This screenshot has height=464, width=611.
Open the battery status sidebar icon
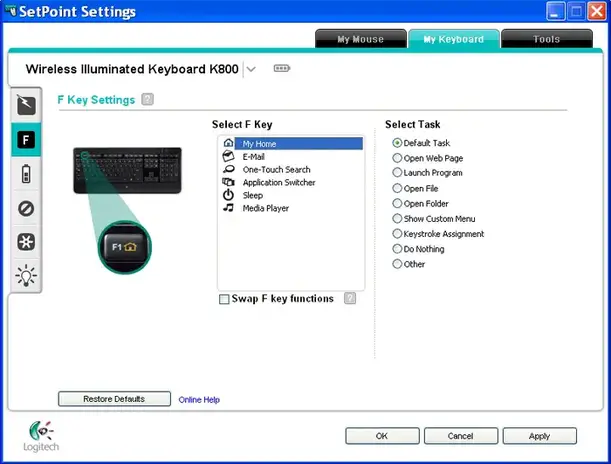(26, 174)
